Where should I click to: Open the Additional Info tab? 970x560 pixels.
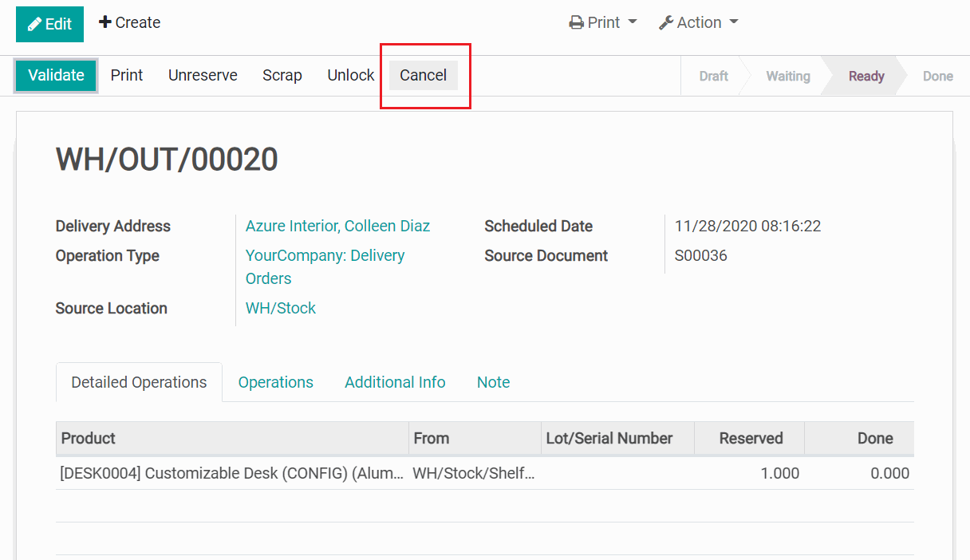[x=395, y=382]
